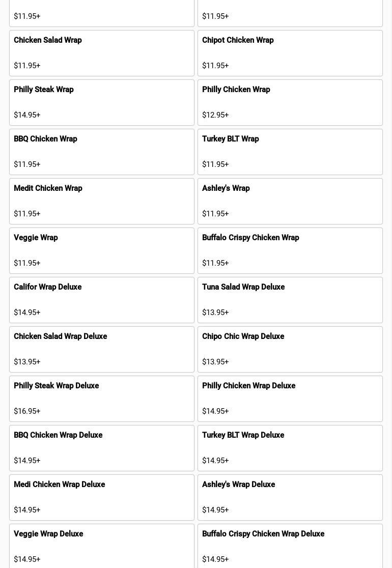
Task: Select the BBQ Chicken Wrap card
Action: click(x=102, y=152)
